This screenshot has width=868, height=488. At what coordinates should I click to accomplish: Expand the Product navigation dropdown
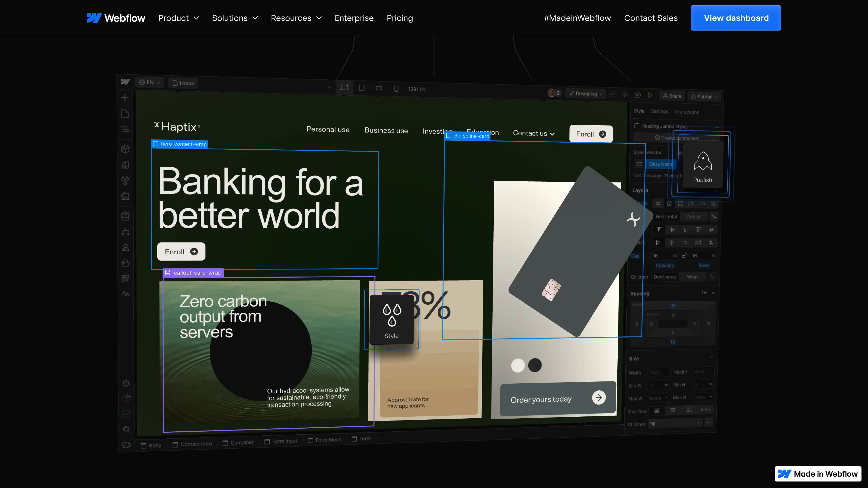(178, 18)
